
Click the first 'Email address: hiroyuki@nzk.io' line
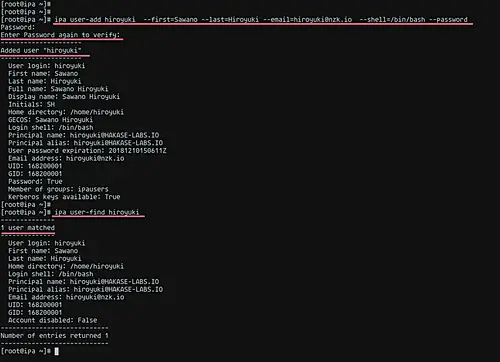coord(66,158)
